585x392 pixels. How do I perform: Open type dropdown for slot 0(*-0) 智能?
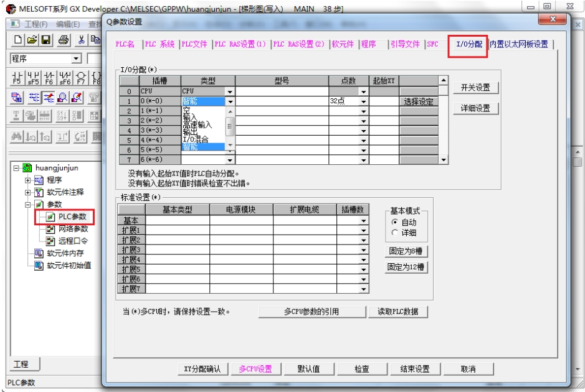click(x=230, y=101)
